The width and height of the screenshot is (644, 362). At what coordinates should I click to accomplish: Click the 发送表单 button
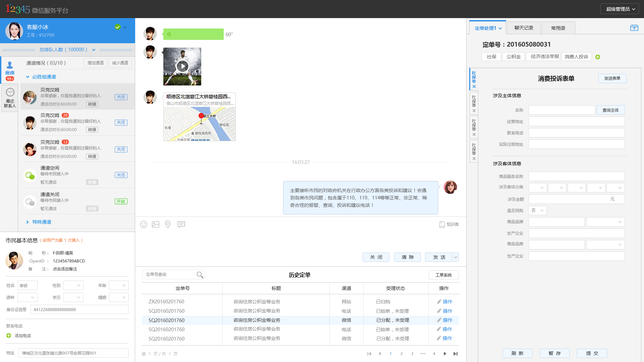pyautogui.click(x=612, y=78)
